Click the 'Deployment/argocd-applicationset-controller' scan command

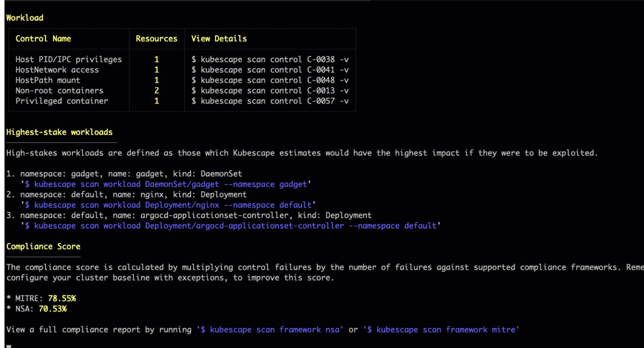(x=230, y=226)
